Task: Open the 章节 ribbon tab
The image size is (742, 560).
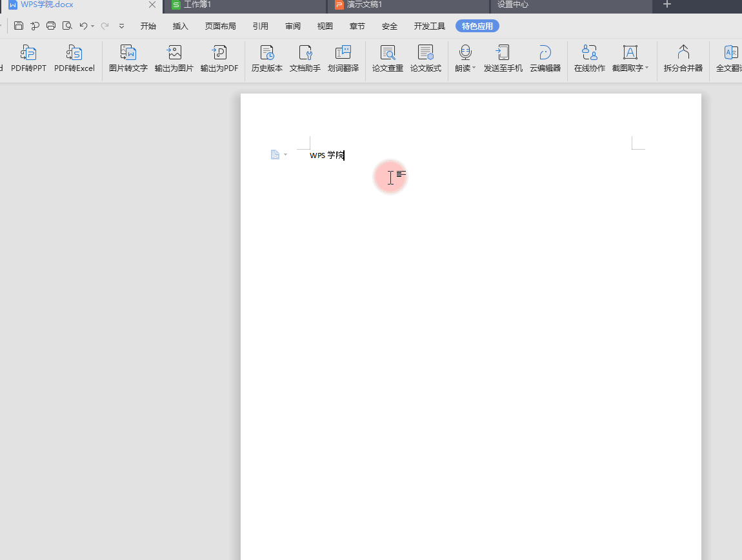Action: [357, 26]
